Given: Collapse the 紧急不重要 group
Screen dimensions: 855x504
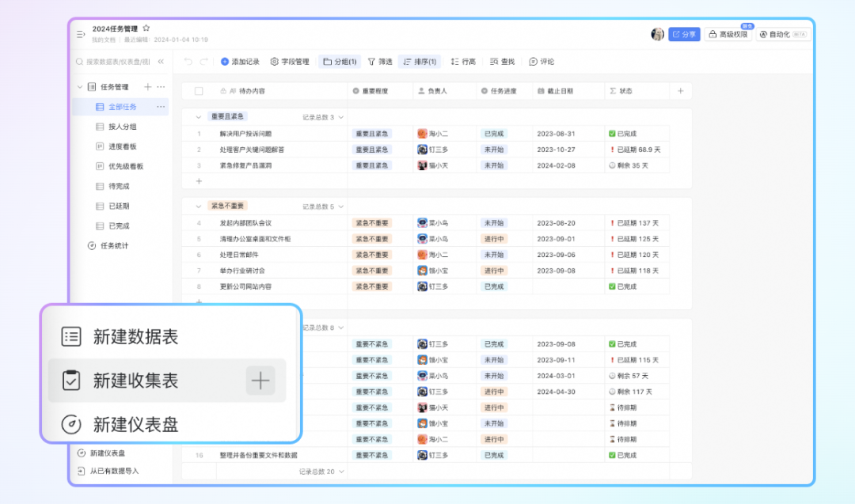Looking at the screenshot, I should [x=199, y=206].
